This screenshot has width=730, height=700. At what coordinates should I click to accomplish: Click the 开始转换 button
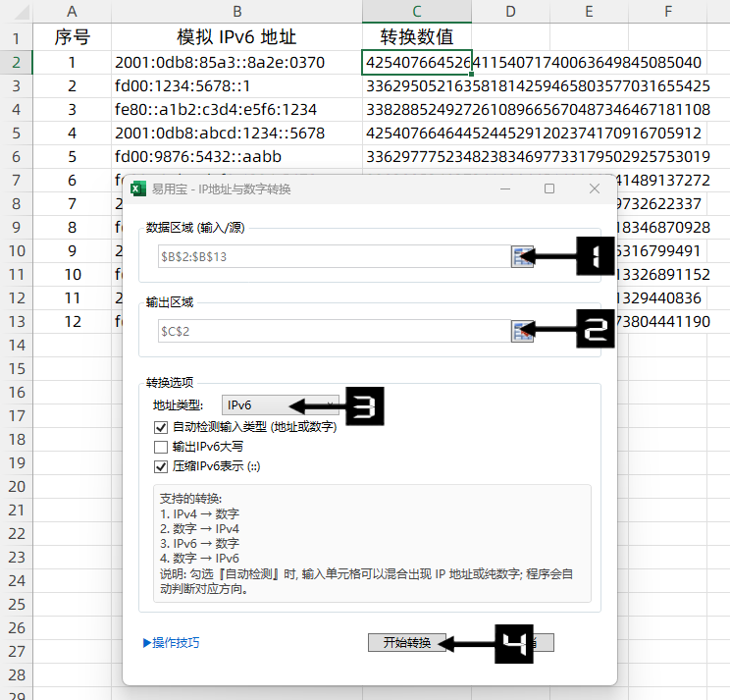point(406,643)
